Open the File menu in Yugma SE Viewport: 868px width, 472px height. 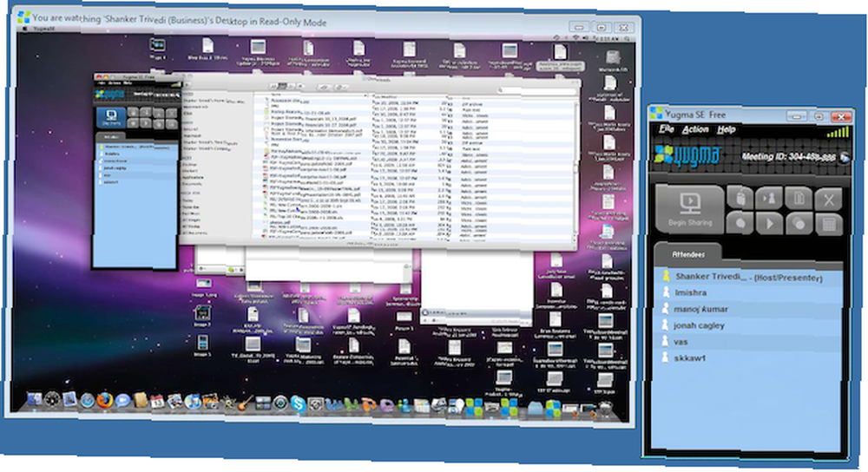tap(666, 129)
